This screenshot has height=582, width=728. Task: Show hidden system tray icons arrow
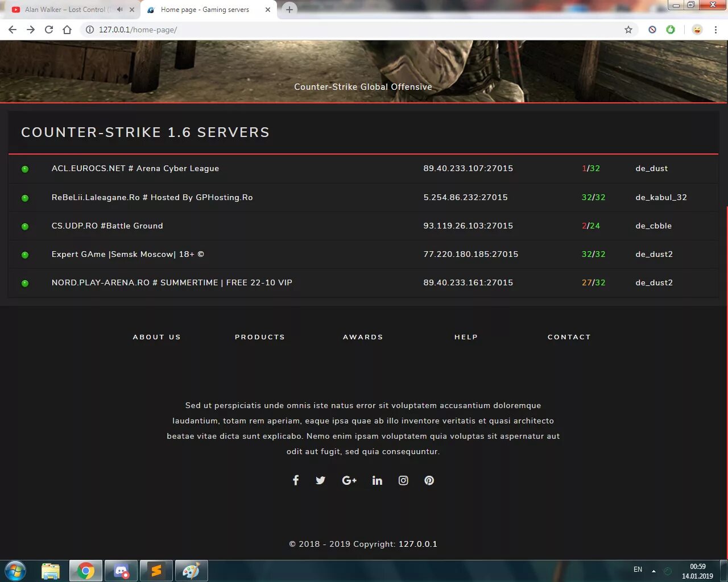[x=653, y=571]
